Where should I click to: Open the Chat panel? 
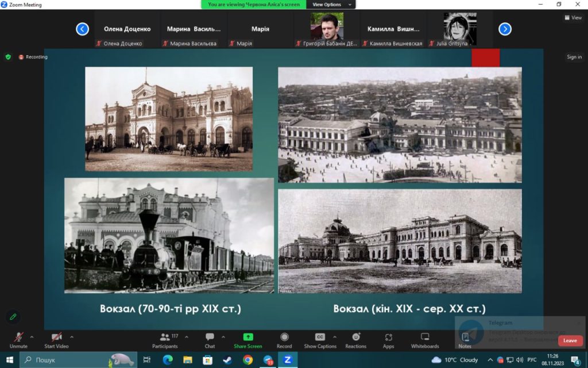(210, 340)
